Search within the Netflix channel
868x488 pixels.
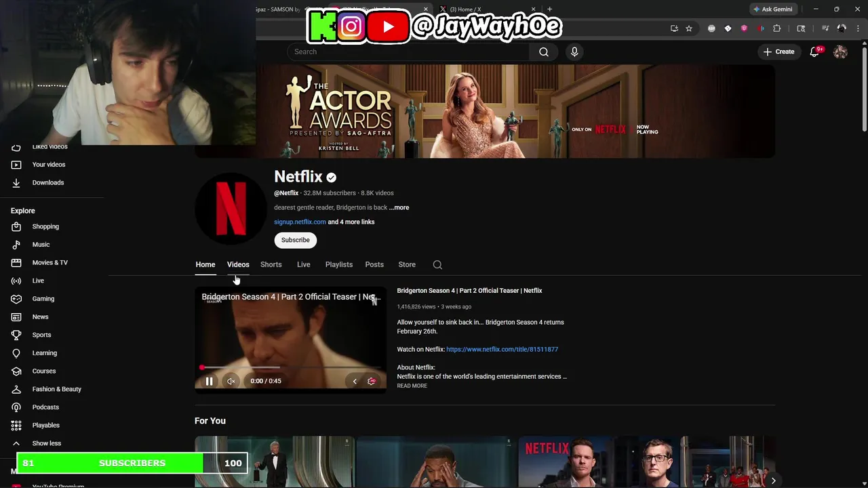(x=437, y=265)
